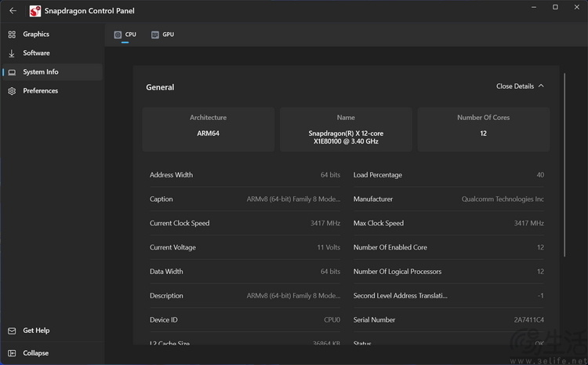The width and height of the screenshot is (588, 365).
Task: Click the Collapse sidebar icon
Action: (12, 353)
